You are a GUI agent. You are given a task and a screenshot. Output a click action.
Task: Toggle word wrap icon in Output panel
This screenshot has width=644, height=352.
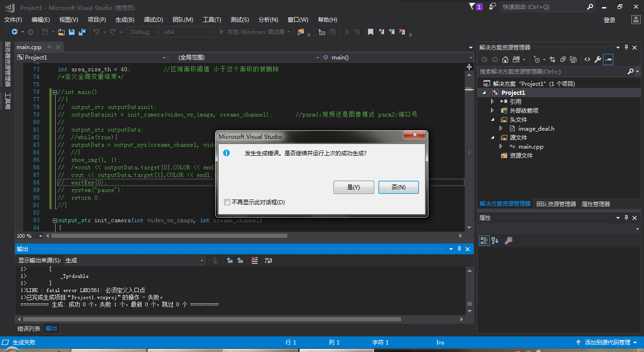point(268,260)
